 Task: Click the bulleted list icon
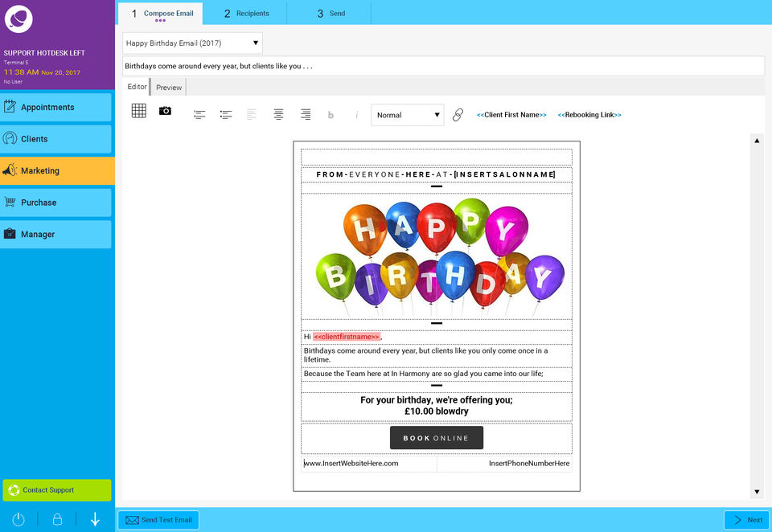pyautogui.click(x=226, y=115)
